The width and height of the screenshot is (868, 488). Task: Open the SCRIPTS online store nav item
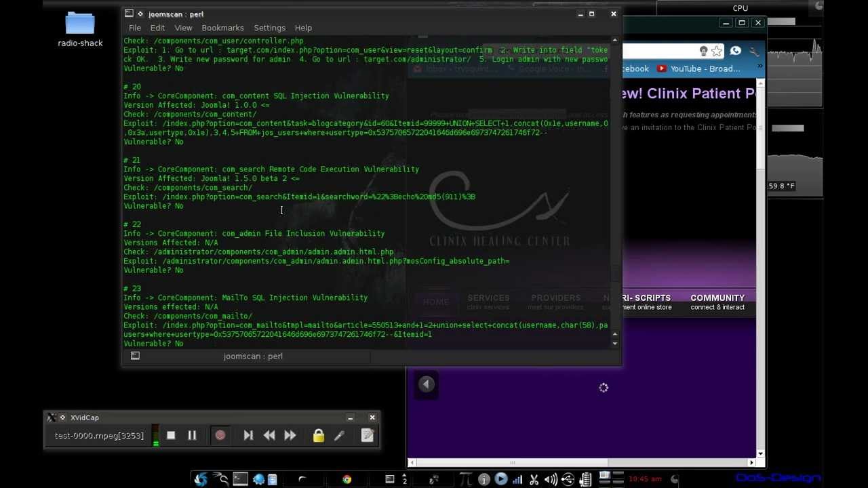click(x=648, y=302)
